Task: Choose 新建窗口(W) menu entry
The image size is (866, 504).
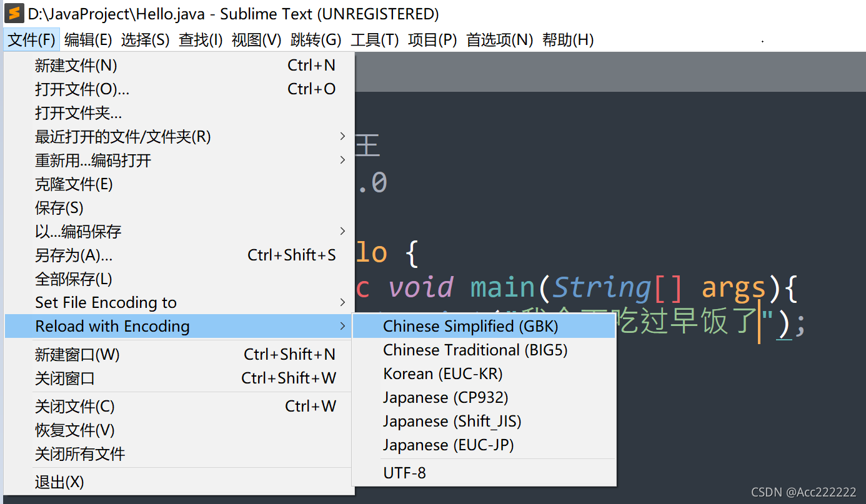Action: point(179,355)
